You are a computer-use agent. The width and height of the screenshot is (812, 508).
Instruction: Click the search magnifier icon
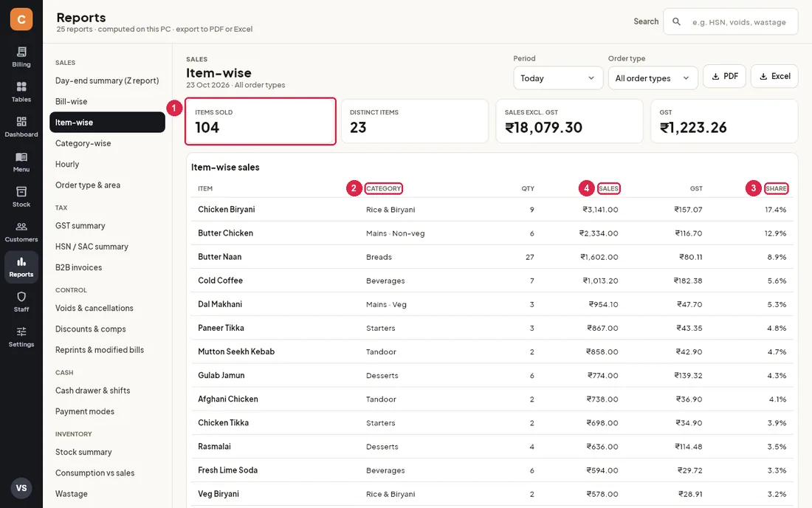(676, 21)
